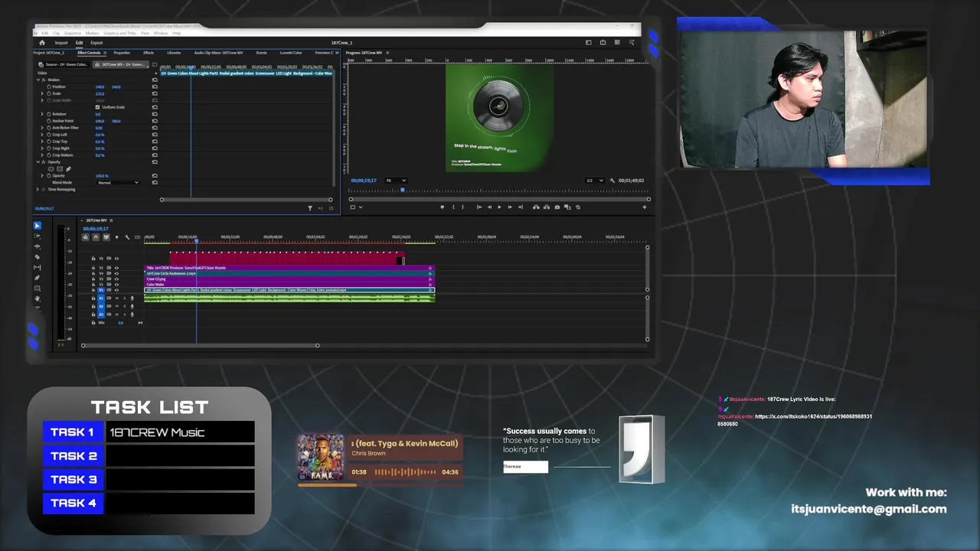Select the Razor tool
Screen dimensions: 980x551
(37, 256)
